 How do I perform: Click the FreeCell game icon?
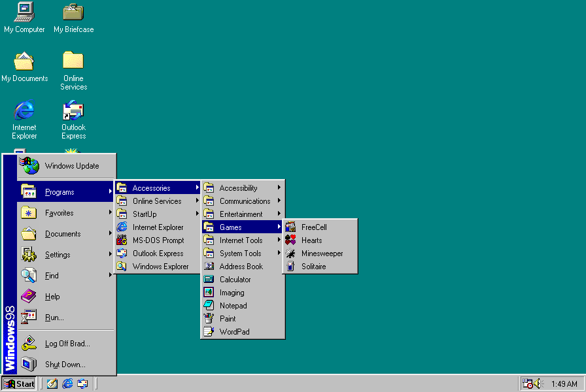click(290, 227)
